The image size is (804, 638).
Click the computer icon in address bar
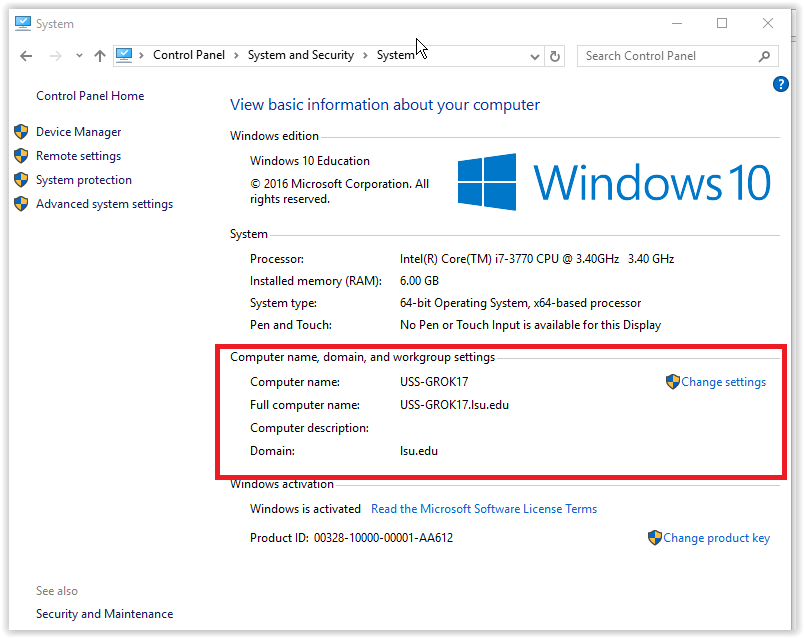tap(124, 55)
